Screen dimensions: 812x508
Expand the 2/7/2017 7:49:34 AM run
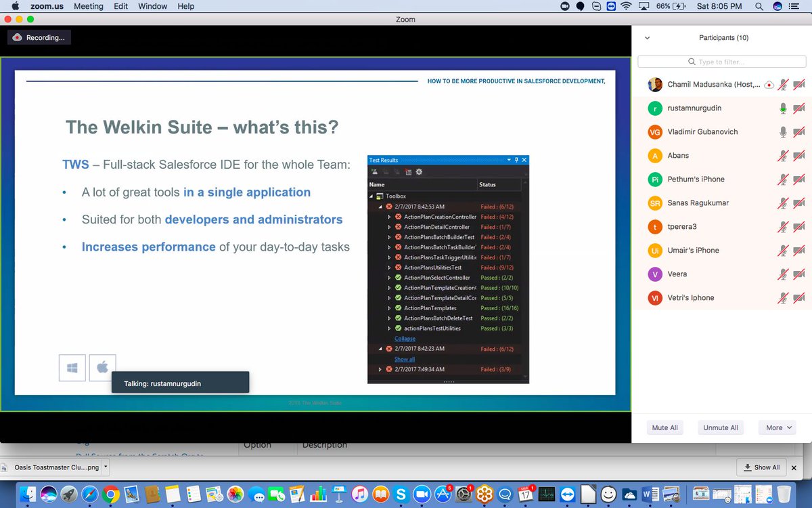pyautogui.click(x=380, y=369)
